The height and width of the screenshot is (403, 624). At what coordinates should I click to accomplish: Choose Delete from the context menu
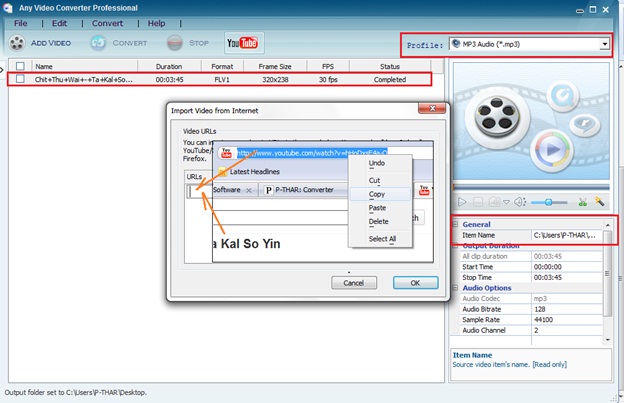tap(380, 222)
